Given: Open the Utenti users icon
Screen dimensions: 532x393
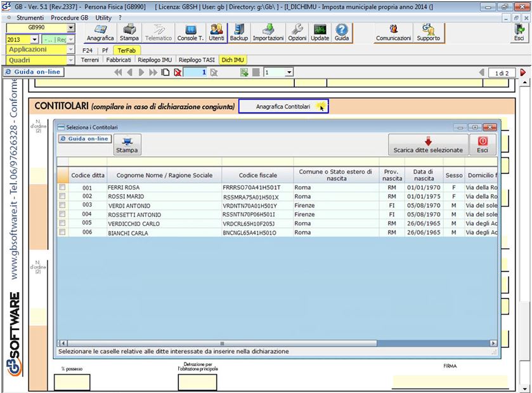Looking at the screenshot, I should click(x=216, y=33).
